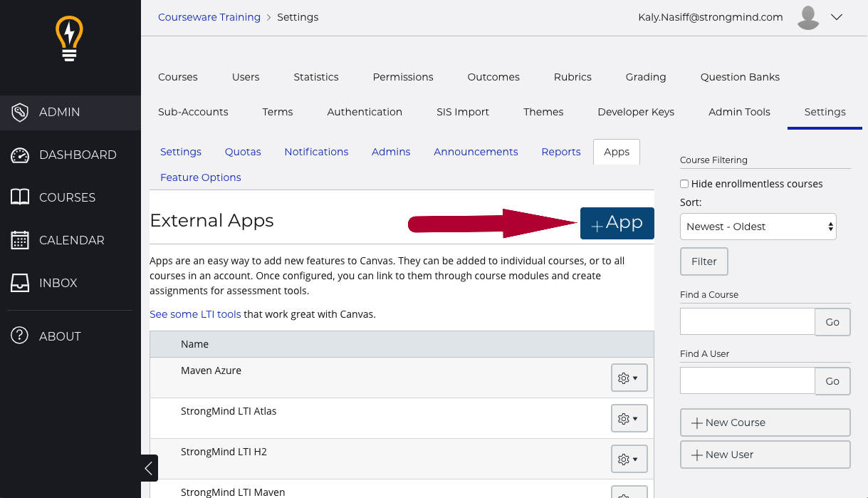Open the gear menu for StrongMind LTI Atlas
Image resolution: width=868 pixels, height=498 pixels.
click(629, 418)
